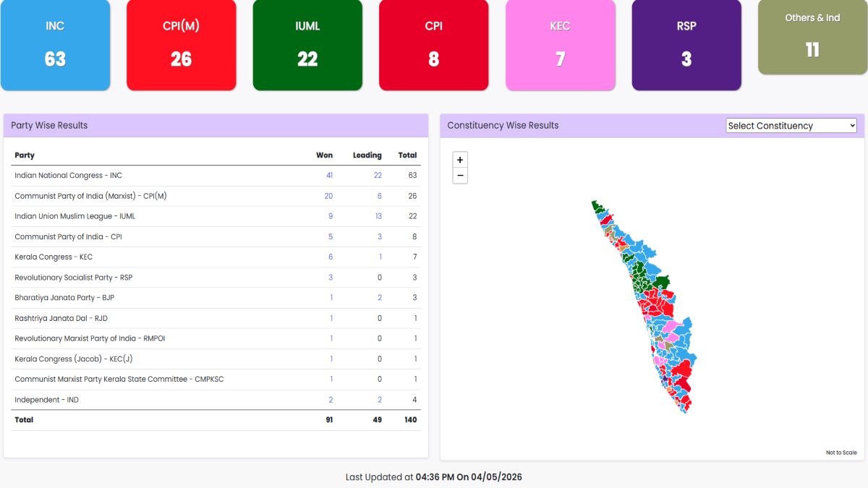This screenshot has width=868, height=488.
Task: Open CPI leading count 3
Action: click(x=380, y=236)
